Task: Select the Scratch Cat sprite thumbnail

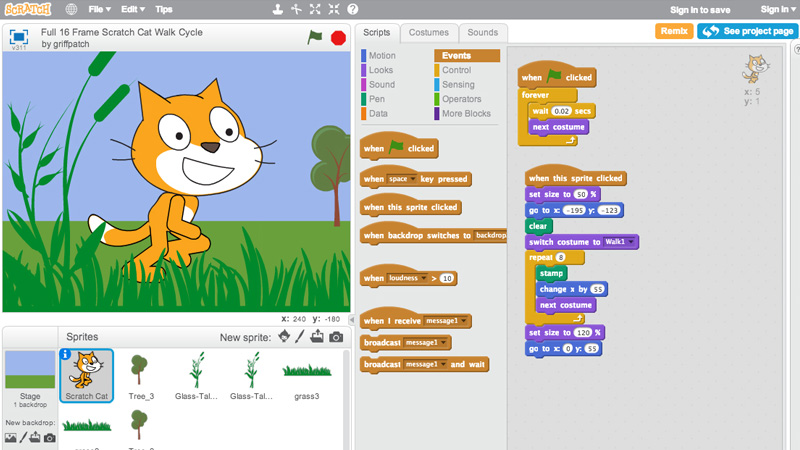Action: tap(87, 376)
